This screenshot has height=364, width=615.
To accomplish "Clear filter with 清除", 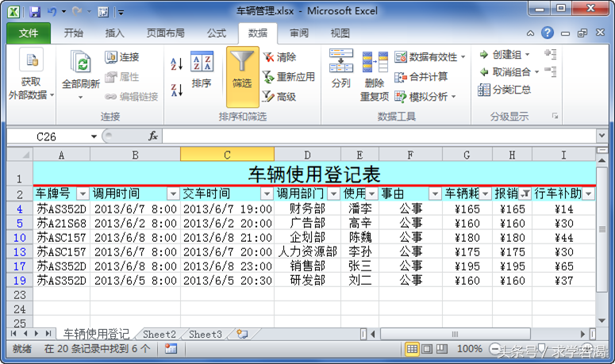I will pyautogui.click(x=279, y=57).
